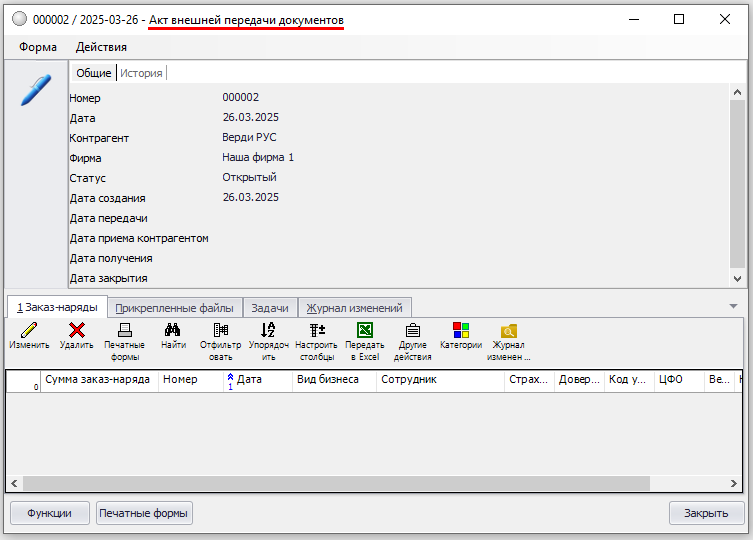Open the Категории colored squares icon

click(461, 331)
